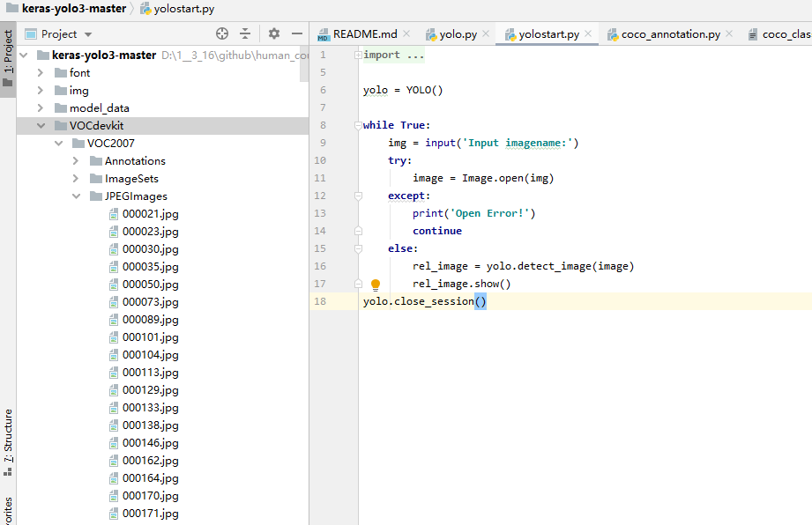This screenshot has height=525, width=812.
Task: Click line number 18 in the gutter
Action: pos(320,301)
